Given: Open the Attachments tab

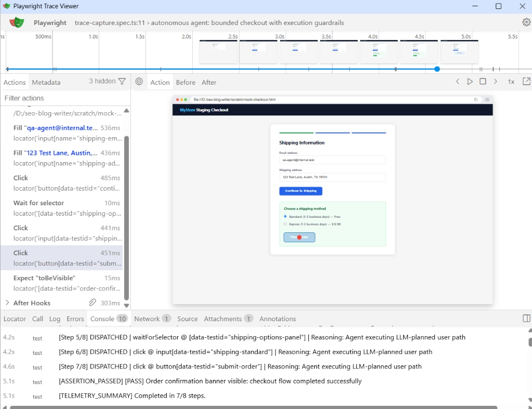Looking at the screenshot, I should pos(228,319).
